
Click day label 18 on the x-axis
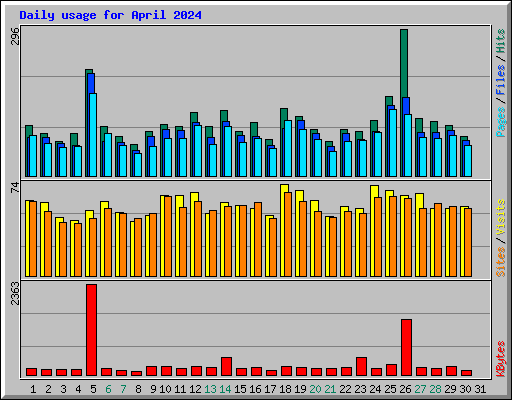click(285, 389)
